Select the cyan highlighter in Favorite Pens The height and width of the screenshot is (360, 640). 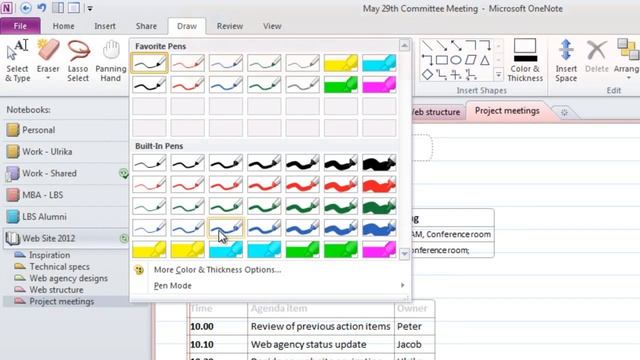(x=379, y=63)
